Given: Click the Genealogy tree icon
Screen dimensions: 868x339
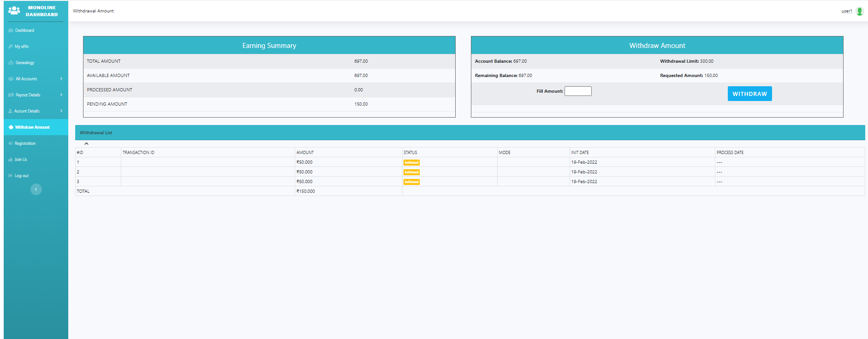Looking at the screenshot, I should [x=11, y=63].
